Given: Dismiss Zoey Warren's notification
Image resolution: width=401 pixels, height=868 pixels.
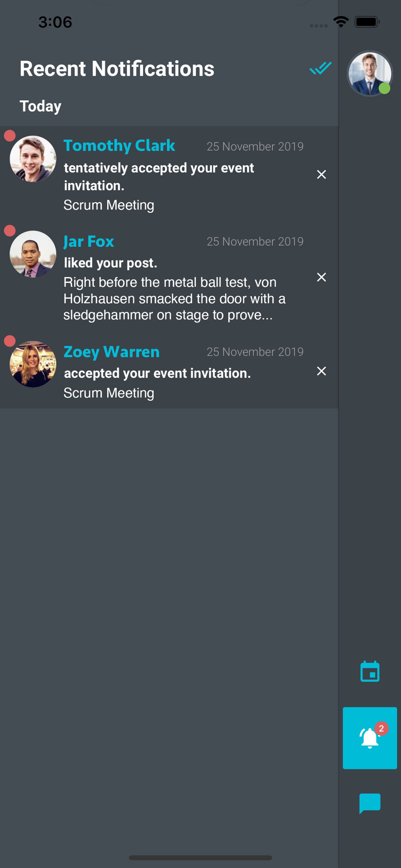Looking at the screenshot, I should pyautogui.click(x=321, y=371).
